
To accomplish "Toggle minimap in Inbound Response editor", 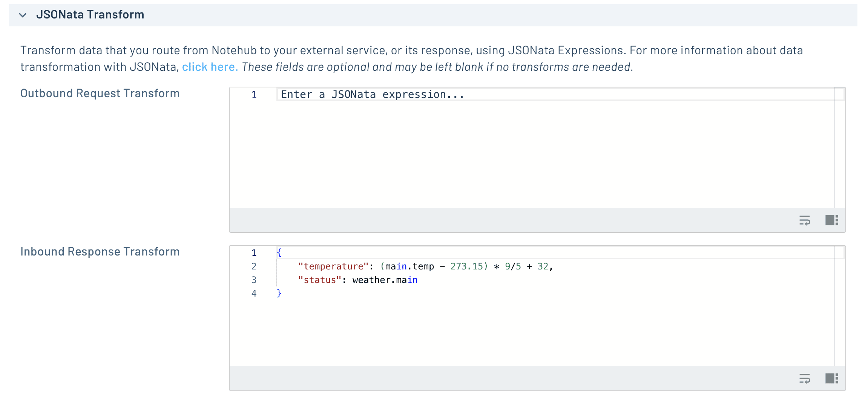I will pyautogui.click(x=831, y=378).
